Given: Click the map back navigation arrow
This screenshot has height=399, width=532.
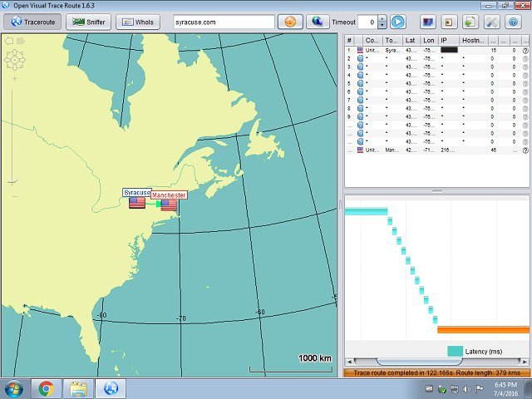Looking at the screenshot, I should (9, 41).
